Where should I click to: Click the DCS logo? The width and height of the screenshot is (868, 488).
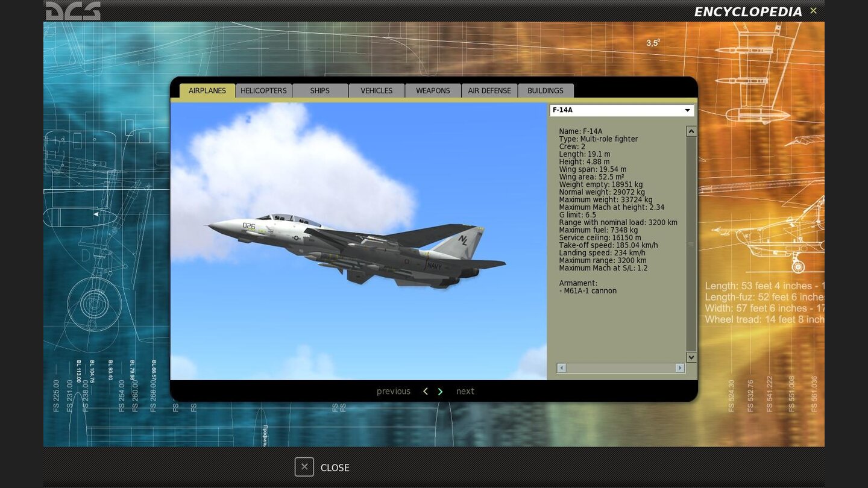click(73, 11)
